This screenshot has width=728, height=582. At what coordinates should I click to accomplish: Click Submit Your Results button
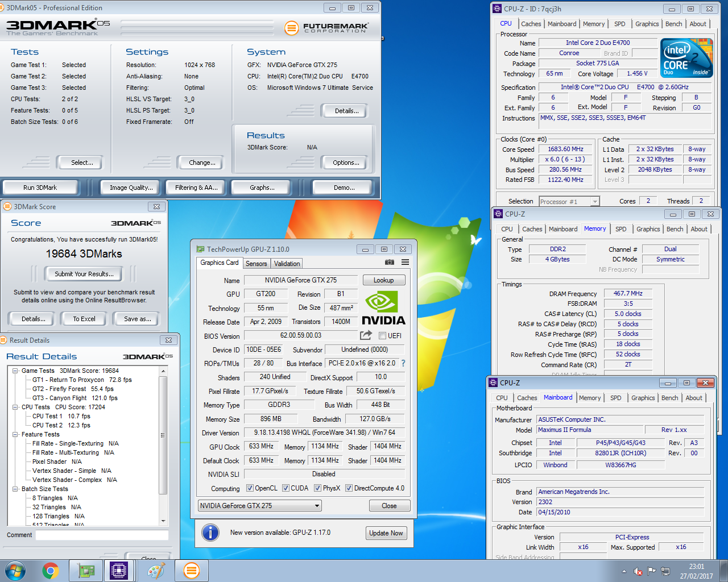pyautogui.click(x=84, y=274)
